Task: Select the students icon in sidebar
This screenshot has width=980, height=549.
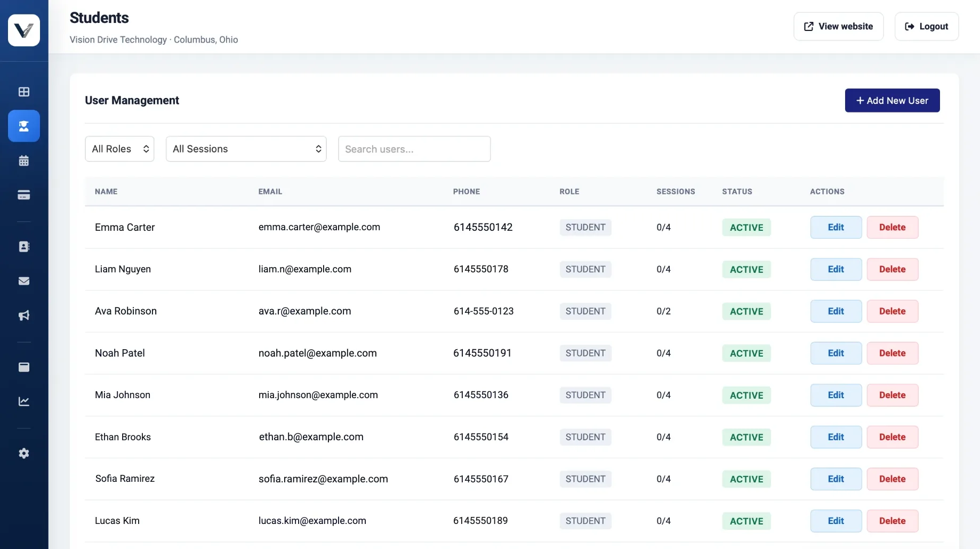Action: 24,126
